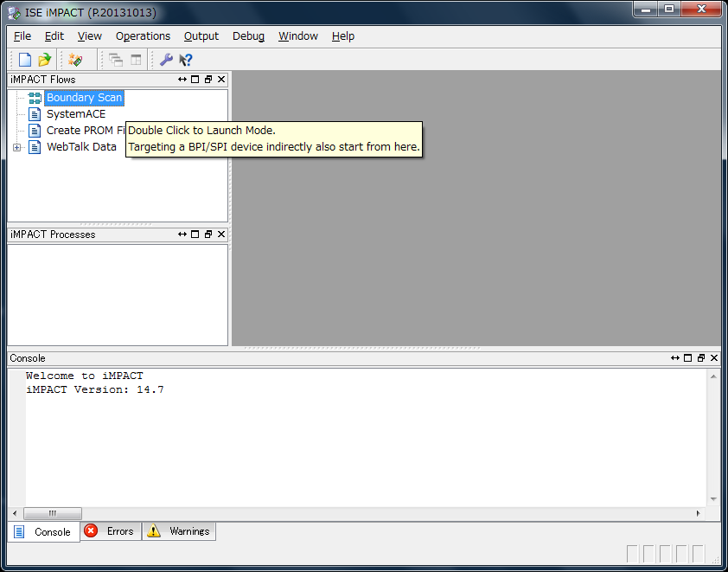Click the What's This help cursor icon
This screenshot has width=728, height=572.
(x=185, y=60)
